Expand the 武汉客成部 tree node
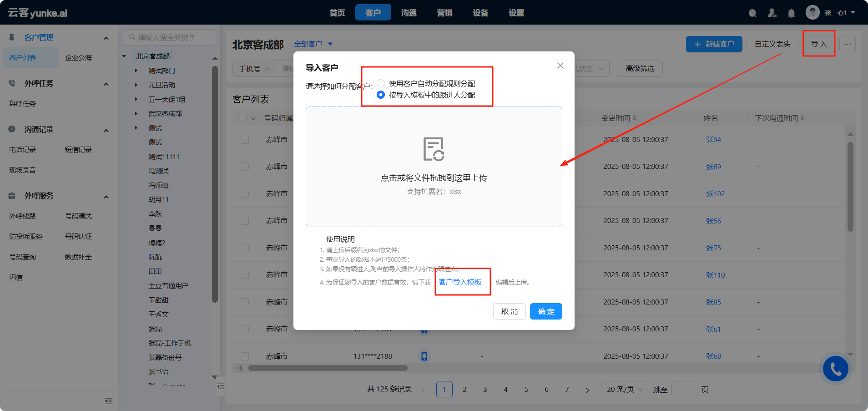 (x=136, y=113)
